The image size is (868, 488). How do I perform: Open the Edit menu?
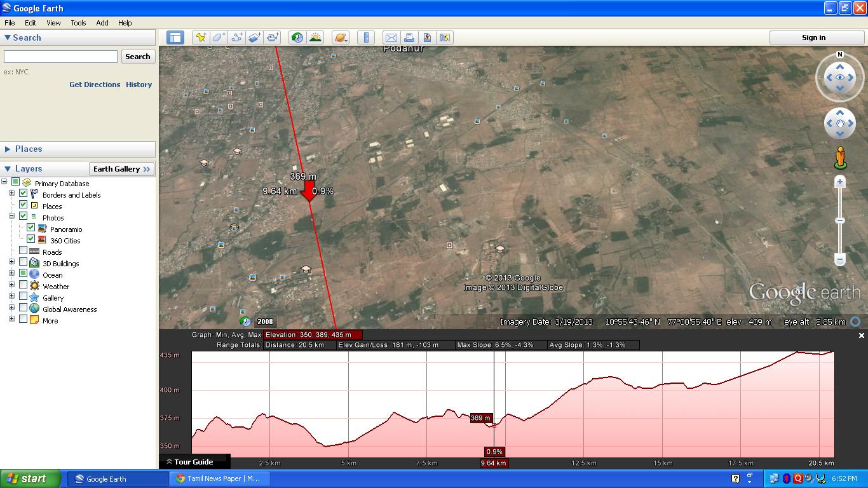pos(30,23)
